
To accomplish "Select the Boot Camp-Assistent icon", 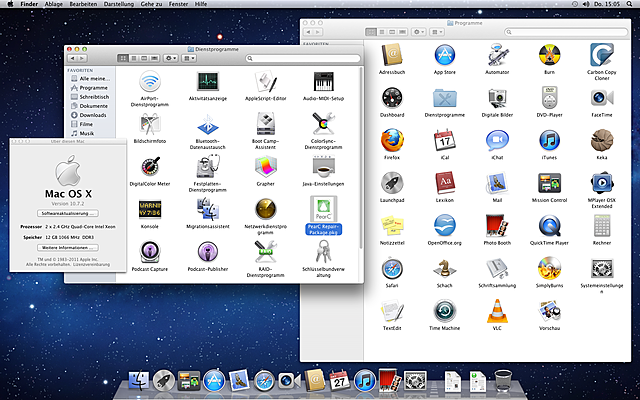I will (266, 124).
